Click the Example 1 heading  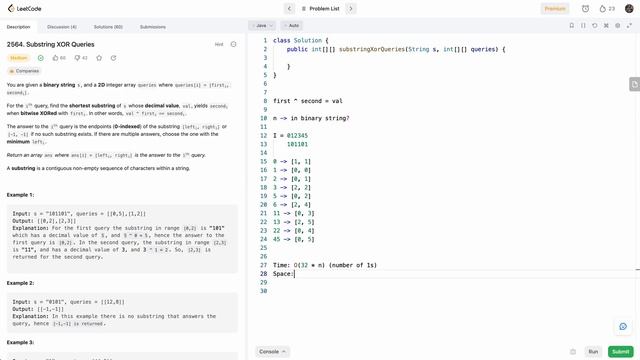20,195
